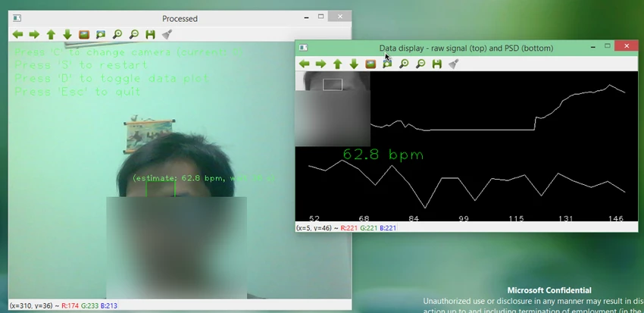The width and height of the screenshot is (644, 313).
Task: Zoom in using Processed window toolbar
Action: (117, 35)
